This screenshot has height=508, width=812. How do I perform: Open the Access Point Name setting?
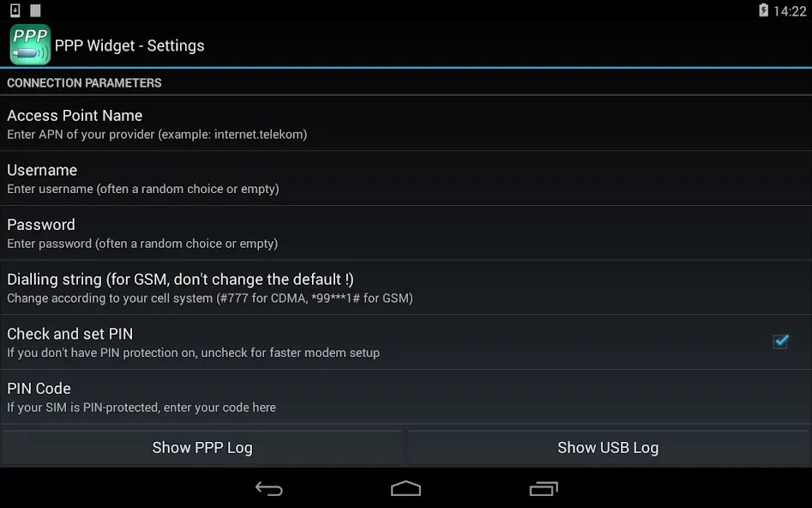click(406, 124)
